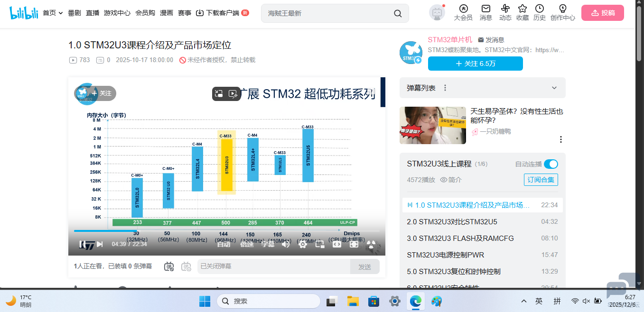Viewport: 644px width, 312px height.
Task: Click the in-video 关注 follow overlay
Action: click(x=102, y=93)
